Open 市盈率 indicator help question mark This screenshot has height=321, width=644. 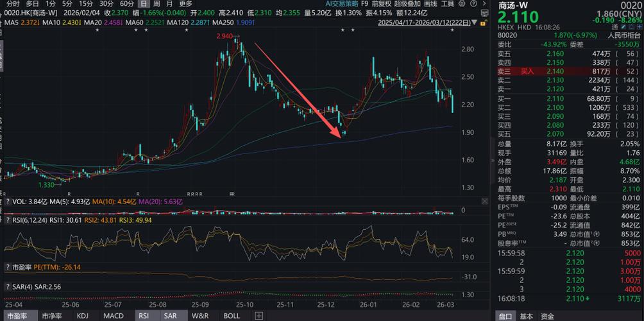pyautogui.click(x=7, y=267)
